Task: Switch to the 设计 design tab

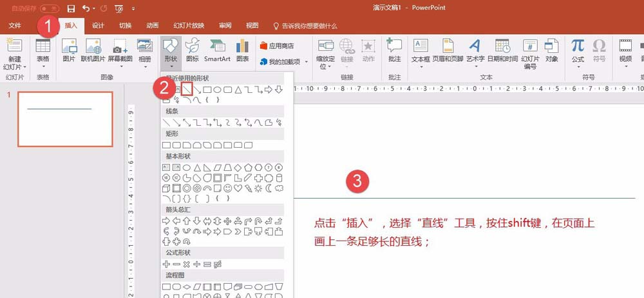Action: [x=98, y=26]
